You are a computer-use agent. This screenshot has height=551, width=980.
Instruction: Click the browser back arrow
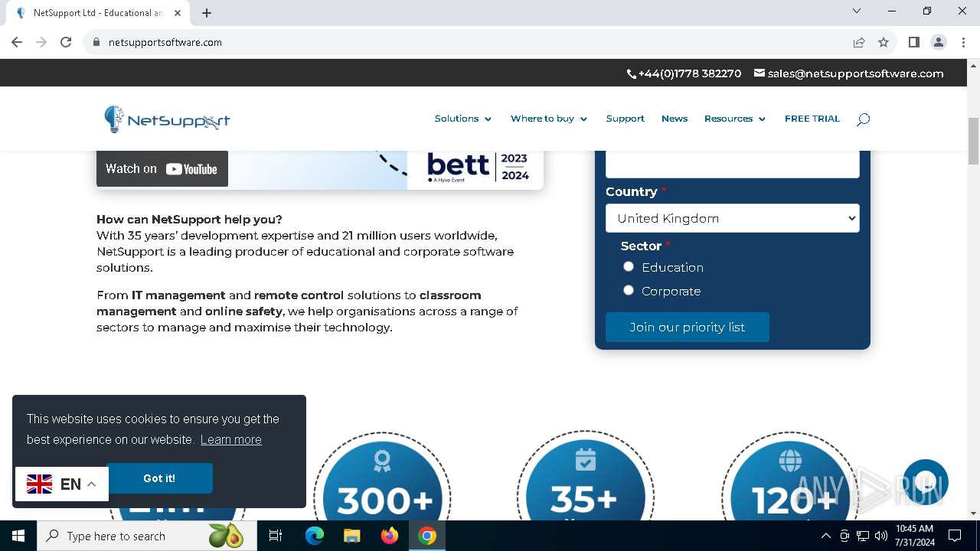click(x=17, y=42)
